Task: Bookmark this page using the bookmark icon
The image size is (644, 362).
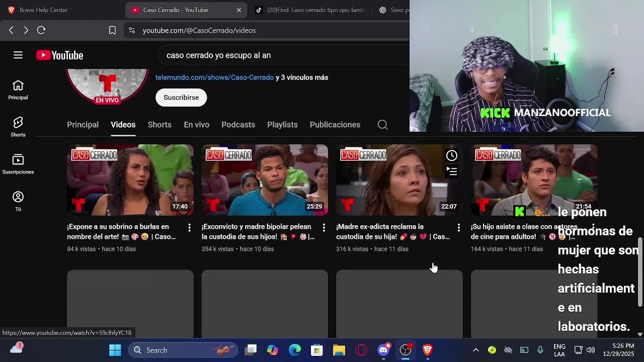Action: (x=112, y=30)
